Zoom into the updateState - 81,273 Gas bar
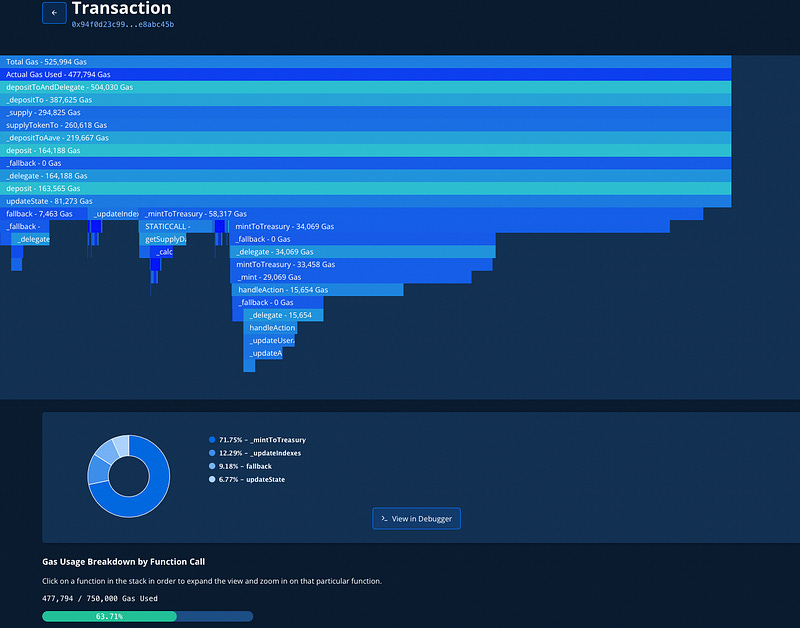The image size is (800, 628). click(365, 201)
